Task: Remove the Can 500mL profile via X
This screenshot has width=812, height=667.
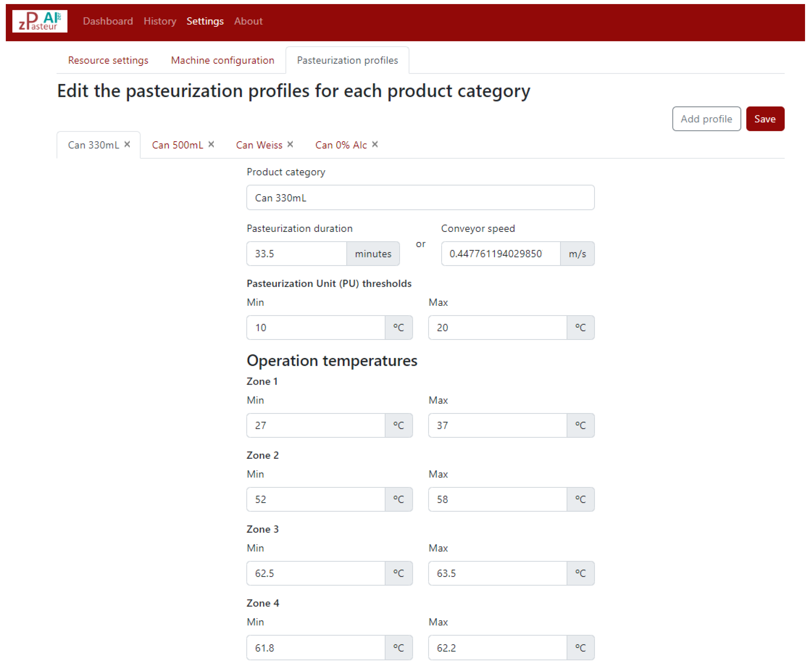Action: 211,144
